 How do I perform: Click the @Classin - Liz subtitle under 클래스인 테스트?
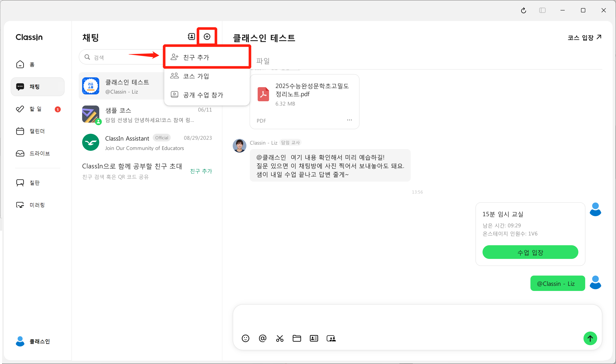click(121, 92)
